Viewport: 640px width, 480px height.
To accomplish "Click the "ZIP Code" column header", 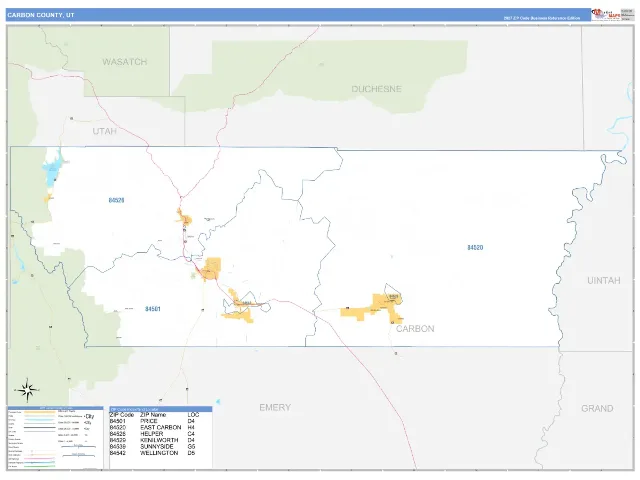I will [122, 415].
